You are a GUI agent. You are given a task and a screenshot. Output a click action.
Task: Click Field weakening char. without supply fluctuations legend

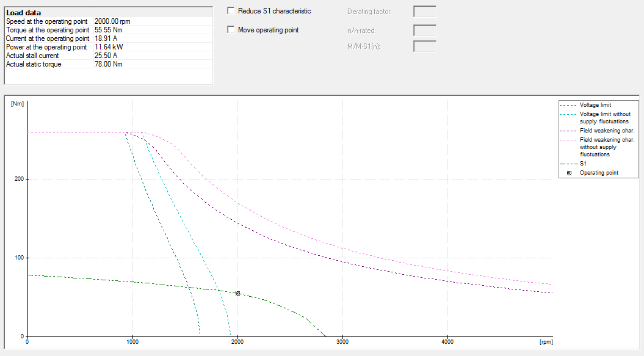click(x=606, y=147)
